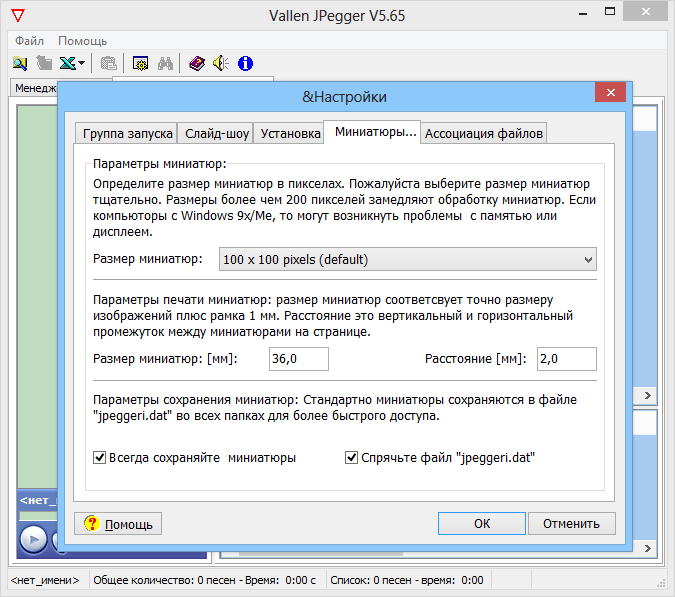Click the play button in media player

[34, 539]
